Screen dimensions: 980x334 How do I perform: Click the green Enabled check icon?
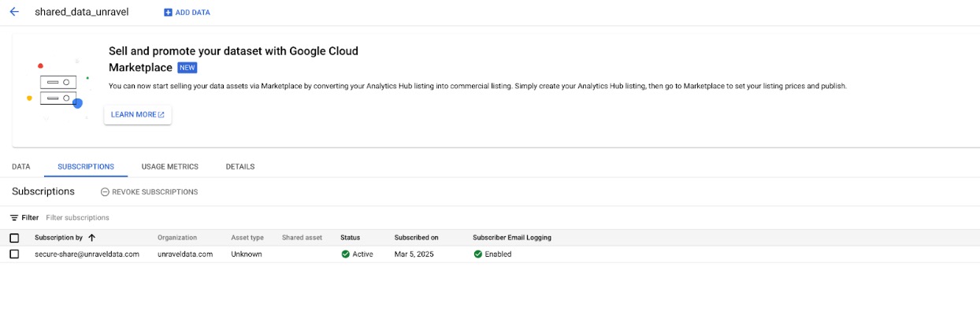(x=477, y=254)
